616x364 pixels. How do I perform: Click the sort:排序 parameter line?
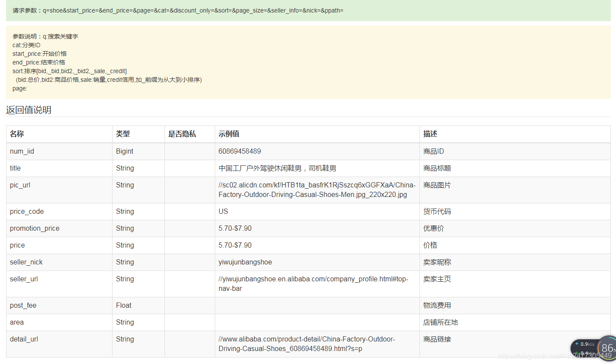[70, 71]
